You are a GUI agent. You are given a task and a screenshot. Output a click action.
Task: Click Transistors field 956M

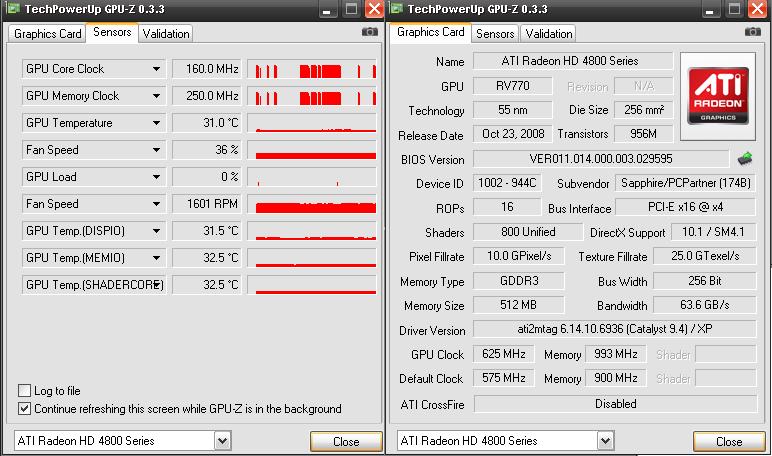[x=643, y=134]
